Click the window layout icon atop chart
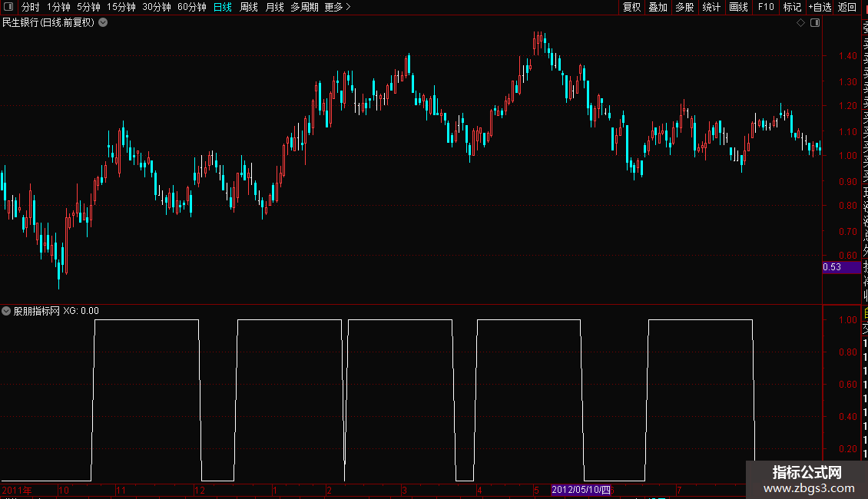This screenshot has height=499, width=868. [815, 22]
